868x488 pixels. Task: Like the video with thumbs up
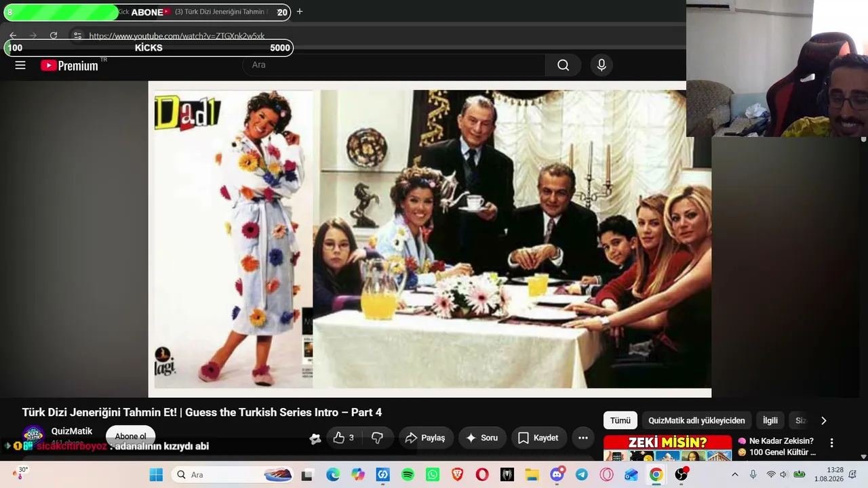[344, 438]
